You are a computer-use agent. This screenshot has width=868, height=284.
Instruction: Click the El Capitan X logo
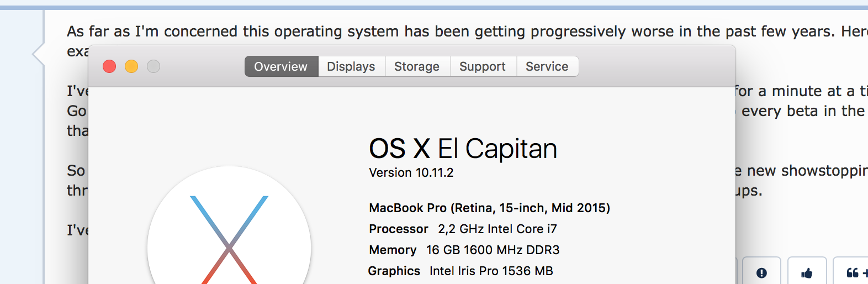(x=229, y=243)
